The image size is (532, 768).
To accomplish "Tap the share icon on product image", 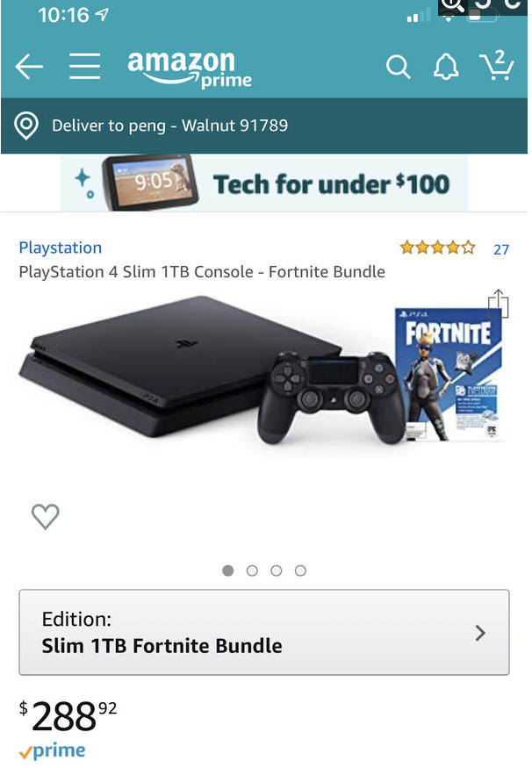I will (x=498, y=304).
